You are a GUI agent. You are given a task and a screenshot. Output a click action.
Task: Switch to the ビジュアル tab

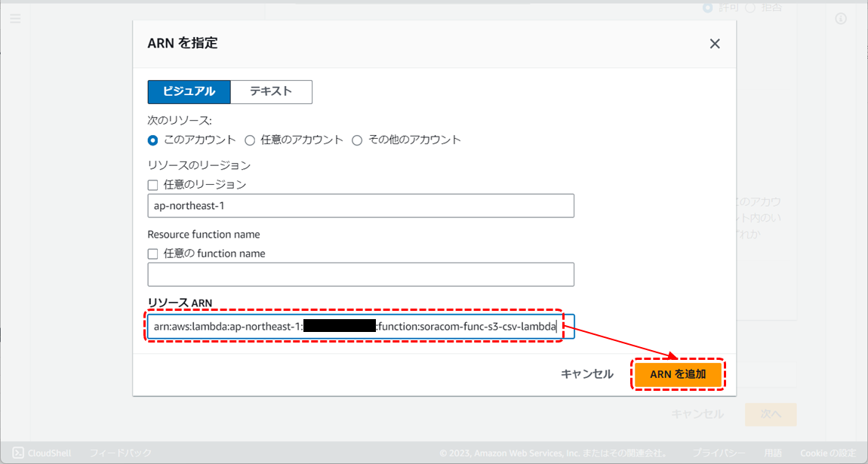click(189, 92)
